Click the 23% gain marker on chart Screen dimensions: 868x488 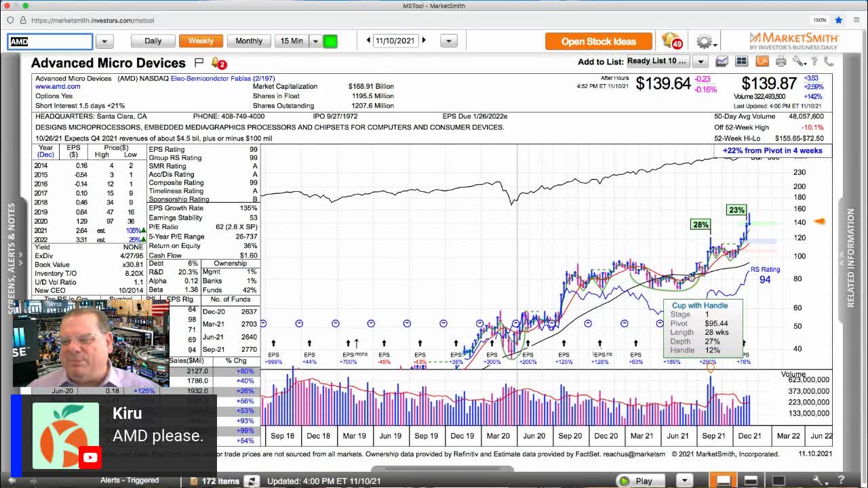736,210
